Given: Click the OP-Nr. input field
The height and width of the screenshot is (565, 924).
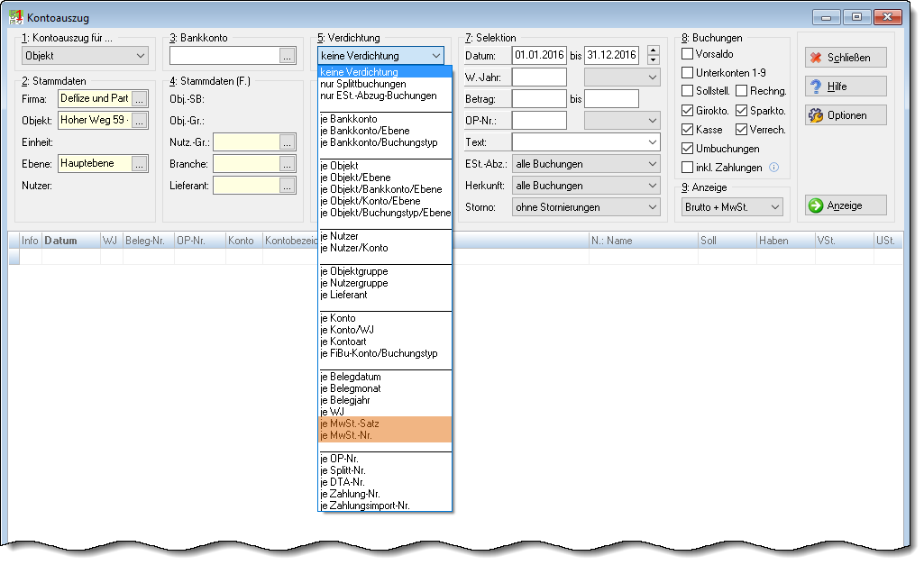Looking at the screenshot, I should click(539, 121).
